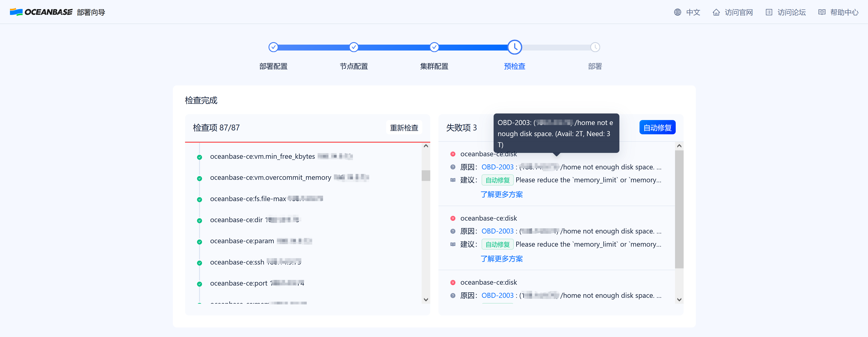Viewport: 868px width, 337px height.
Task: Open OBD-2003 link in first failed item
Action: (497, 167)
